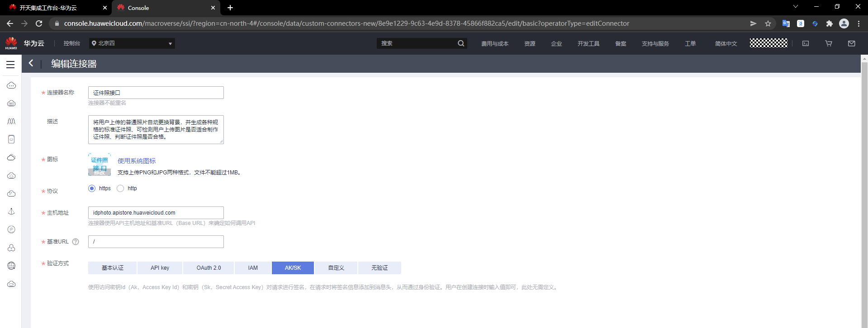The image size is (868, 328).
Task: Click the 主机地址 host address field
Action: 156,213
